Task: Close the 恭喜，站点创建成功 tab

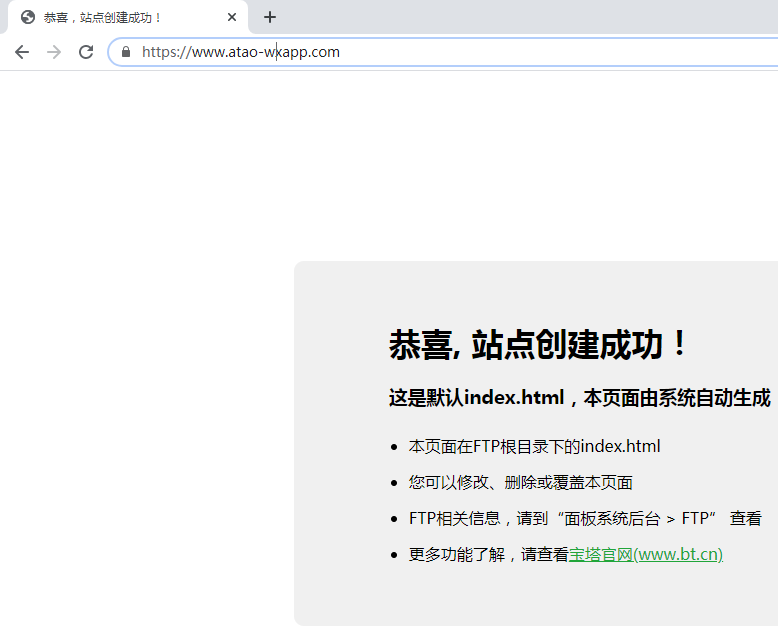Action: pos(232,17)
